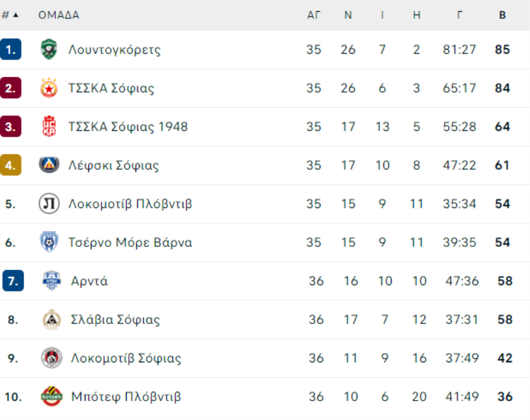The width and height of the screenshot is (530, 420).
Task: Click the Γ goals column header
Action: click(x=459, y=15)
